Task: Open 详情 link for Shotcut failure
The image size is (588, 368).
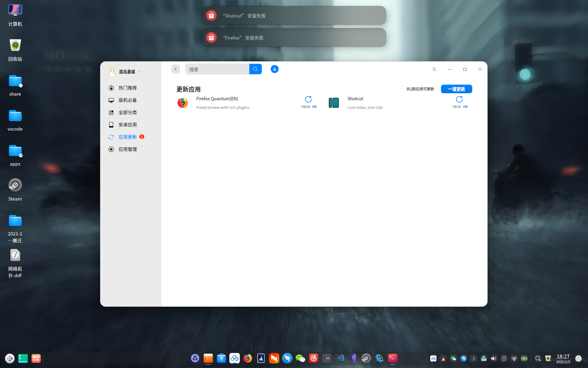Action: point(465,107)
